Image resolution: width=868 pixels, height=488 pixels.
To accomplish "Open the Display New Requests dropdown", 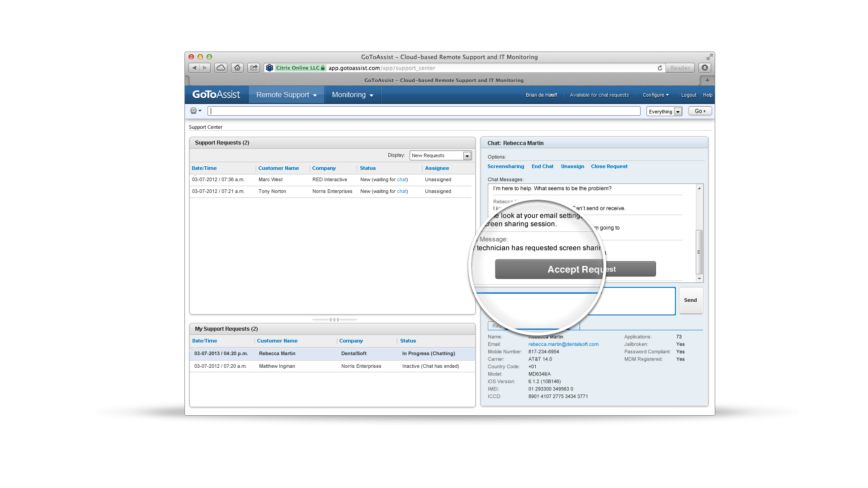I will tap(467, 155).
